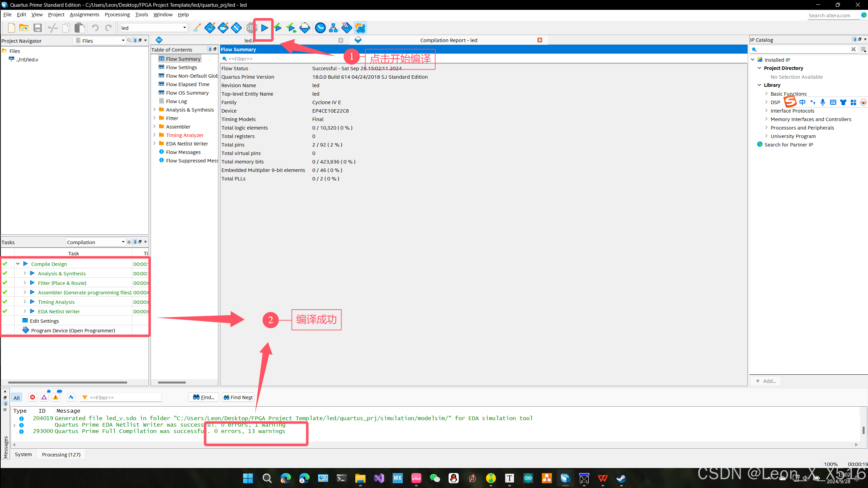Open the Processing menu
Viewport: 868px width, 488px height.
coord(117,15)
